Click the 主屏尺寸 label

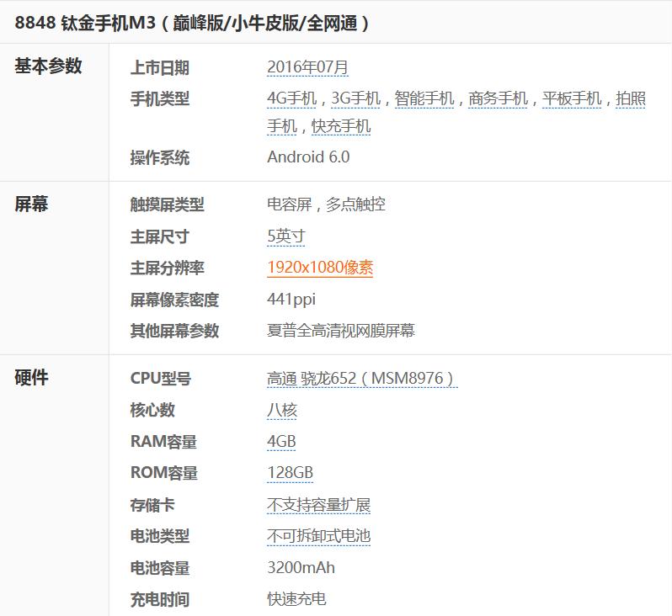159,236
